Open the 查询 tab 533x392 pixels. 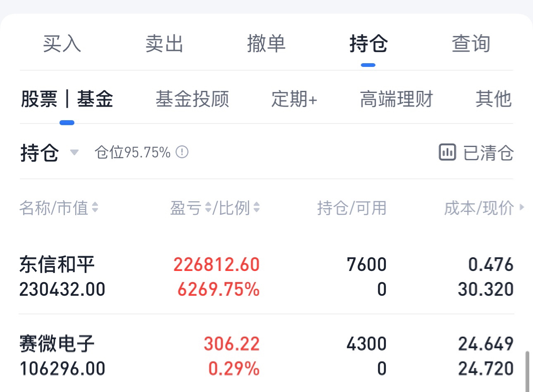click(x=471, y=44)
